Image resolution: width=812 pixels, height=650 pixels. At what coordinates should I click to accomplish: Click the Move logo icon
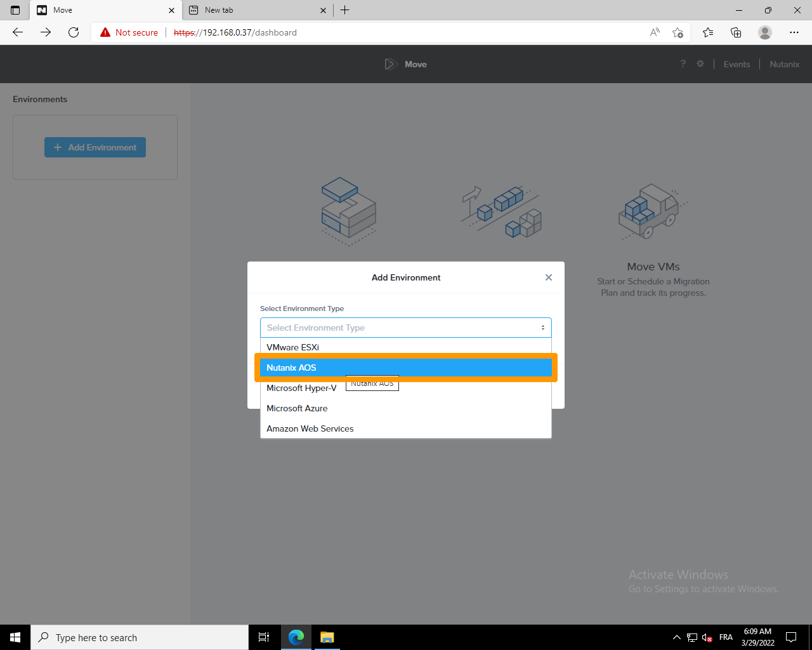[x=391, y=64]
